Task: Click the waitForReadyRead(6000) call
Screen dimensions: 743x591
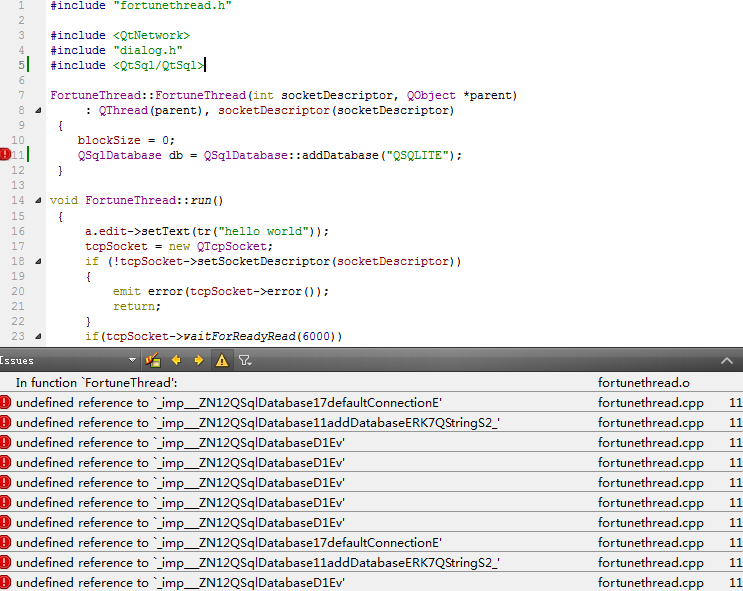Action: [x=262, y=336]
